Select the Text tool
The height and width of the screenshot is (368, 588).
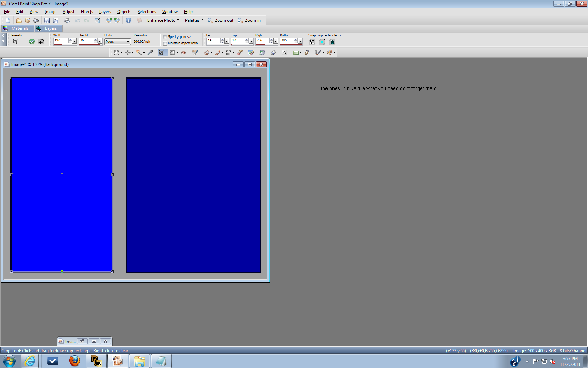pyautogui.click(x=285, y=53)
